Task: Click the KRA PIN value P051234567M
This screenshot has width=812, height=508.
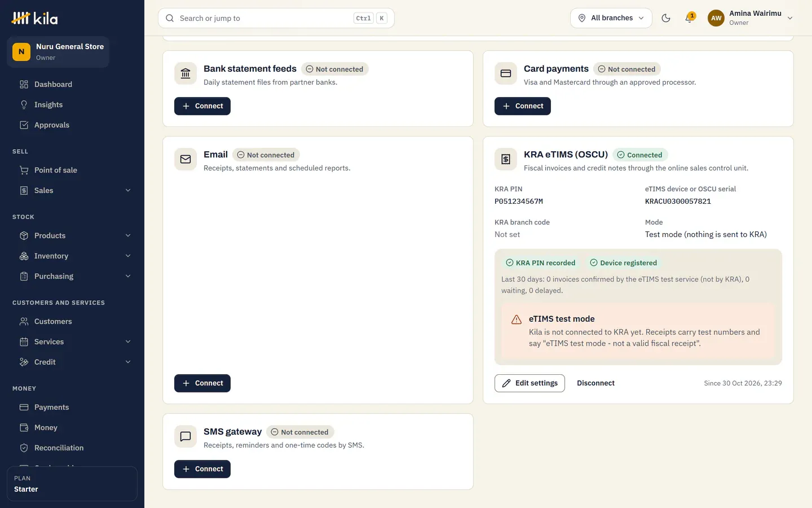Action: coord(519,202)
